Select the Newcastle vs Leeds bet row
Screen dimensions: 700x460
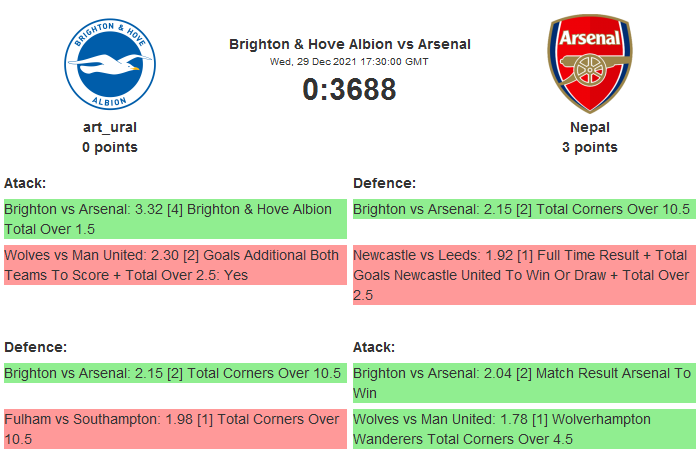click(x=523, y=275)
